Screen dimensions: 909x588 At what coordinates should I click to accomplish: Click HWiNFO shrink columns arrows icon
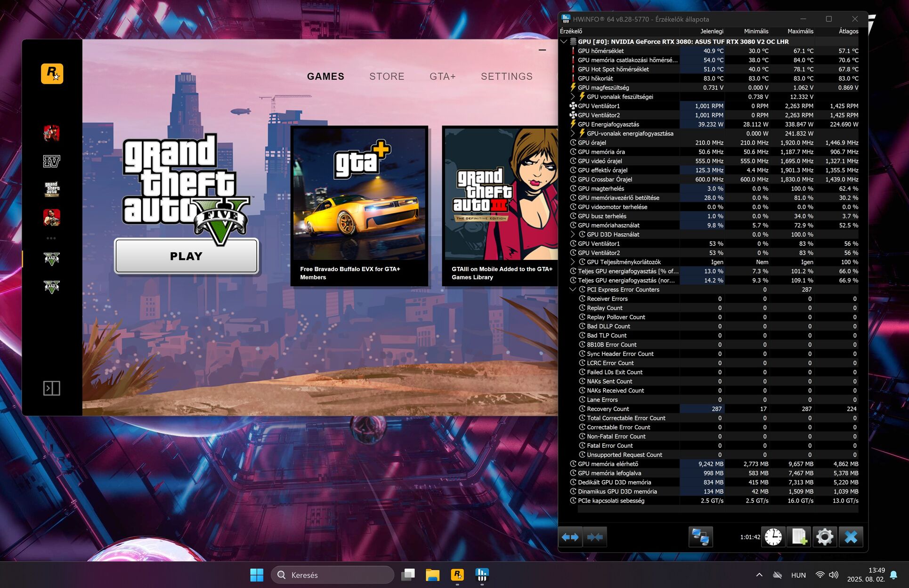coord(595,537)
